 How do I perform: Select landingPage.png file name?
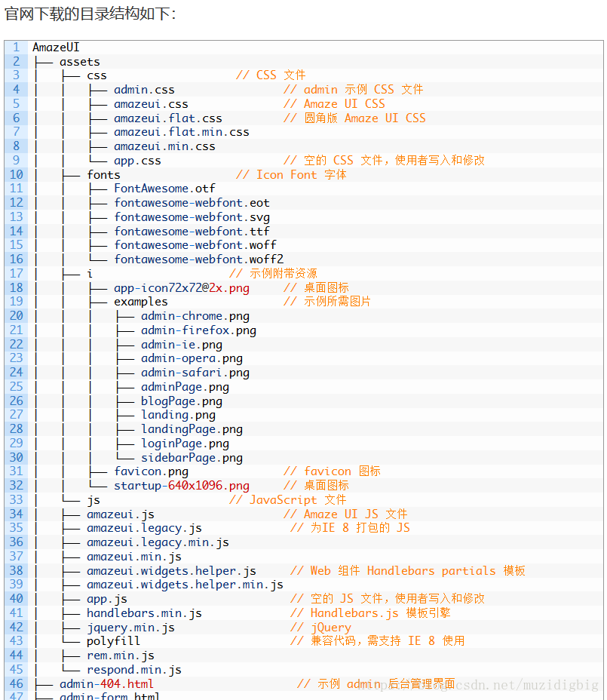click(x=192, y=429)
